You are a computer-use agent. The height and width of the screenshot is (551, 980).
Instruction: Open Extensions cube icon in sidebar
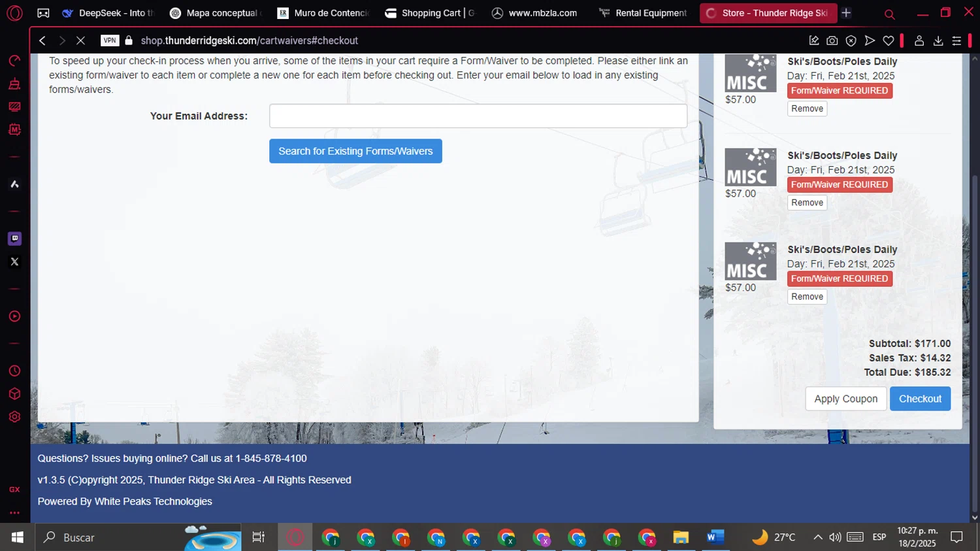click(14, 394)
